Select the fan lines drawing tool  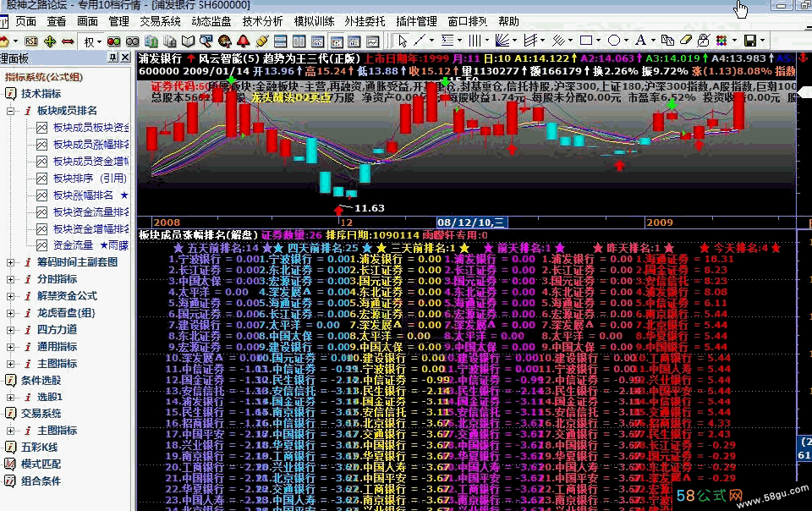pyautogui.click(x=502, y=40)
